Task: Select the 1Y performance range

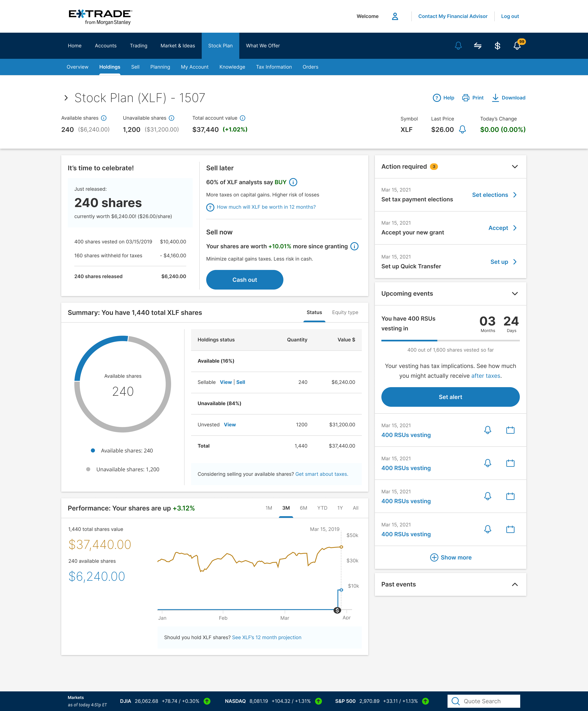Action: (x=340, y=508)
